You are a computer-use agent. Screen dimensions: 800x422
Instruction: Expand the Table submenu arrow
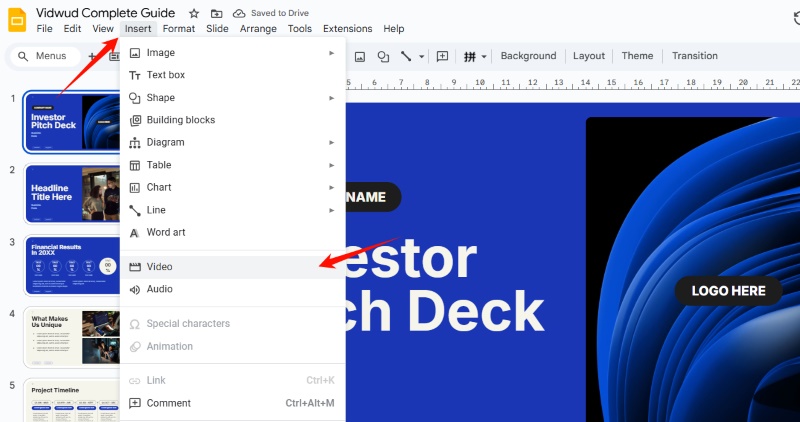click(x=332, y=165)
